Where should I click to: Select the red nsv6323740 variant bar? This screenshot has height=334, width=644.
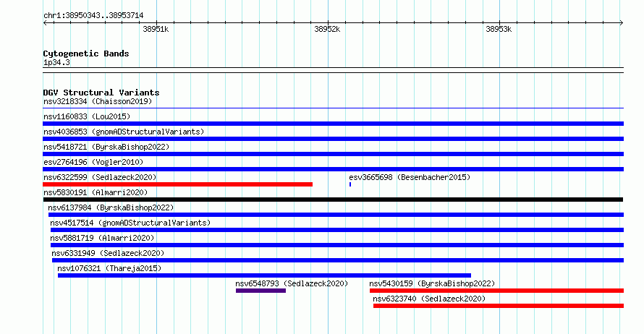point(499,306)
